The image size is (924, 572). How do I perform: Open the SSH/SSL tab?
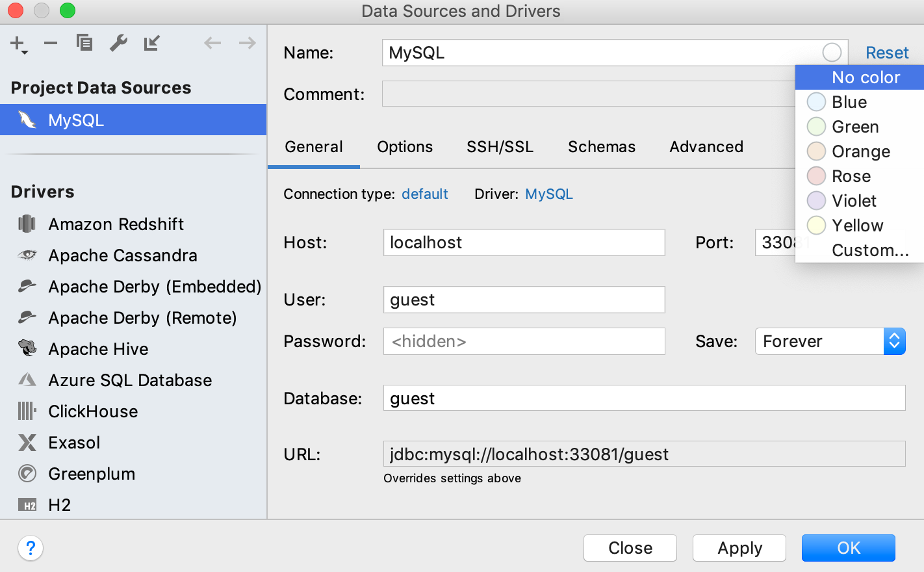[x=500, y=147]
